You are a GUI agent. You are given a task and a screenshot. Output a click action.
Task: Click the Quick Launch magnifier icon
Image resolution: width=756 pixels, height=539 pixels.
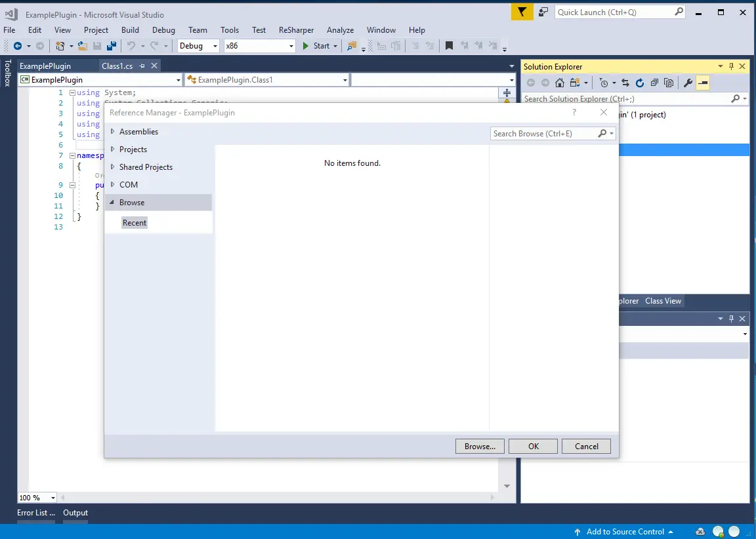679,12
